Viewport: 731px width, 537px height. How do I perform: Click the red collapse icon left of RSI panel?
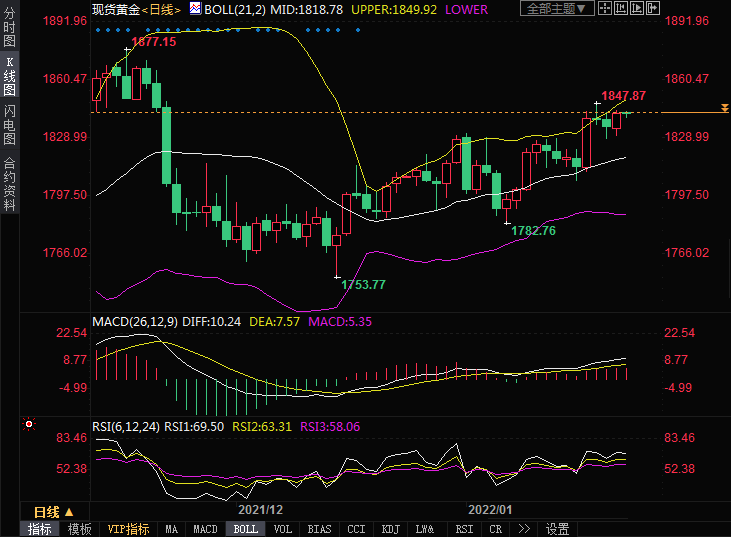(29, 425)
